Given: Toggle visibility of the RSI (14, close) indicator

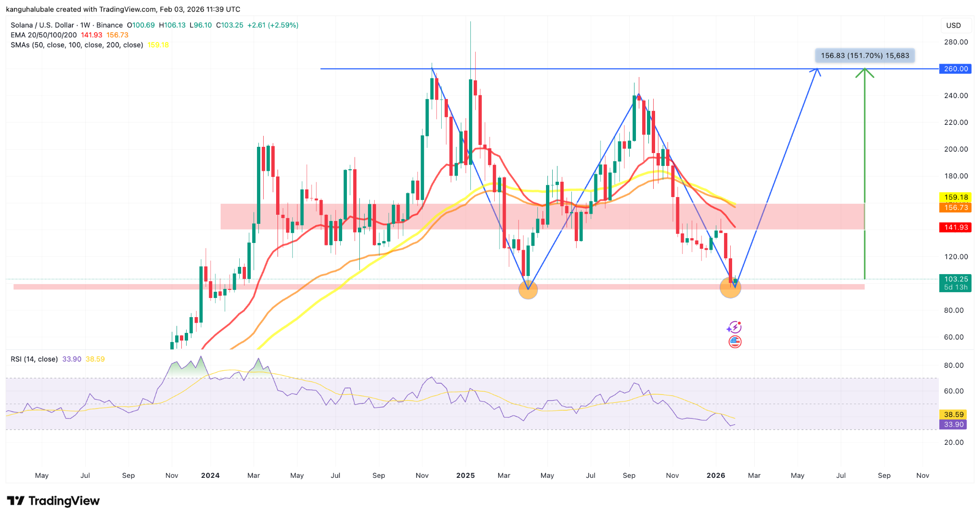Looking at the screenshot, I should coord(33,358).
